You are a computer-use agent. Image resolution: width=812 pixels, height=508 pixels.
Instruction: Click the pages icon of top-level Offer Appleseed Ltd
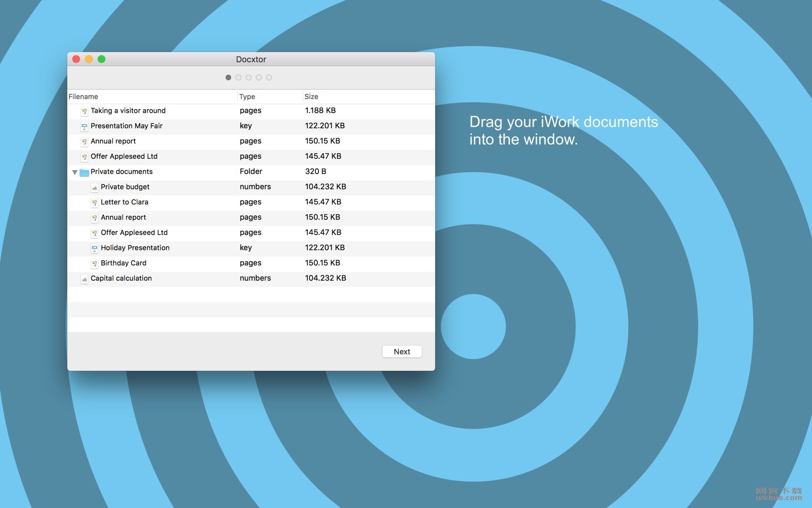click(x=84, y=157)
